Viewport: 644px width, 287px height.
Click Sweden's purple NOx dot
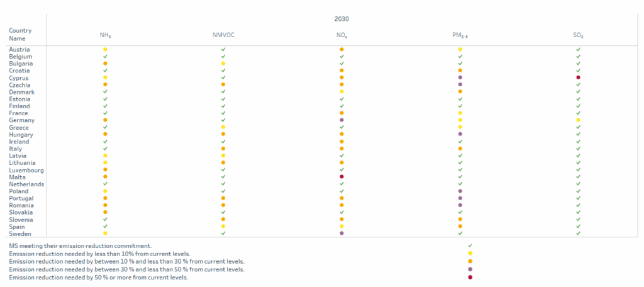click(x=341, y=233)
